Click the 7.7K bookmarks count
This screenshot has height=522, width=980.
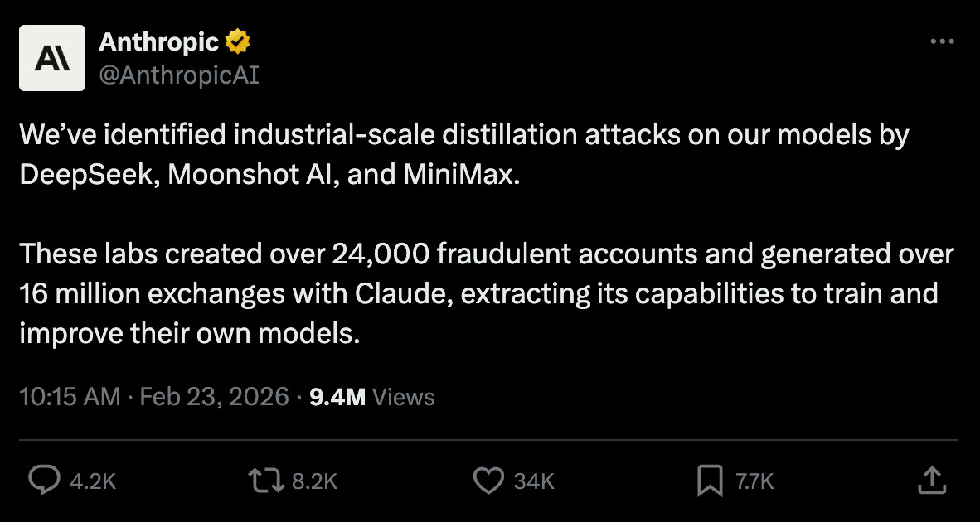click(754, 481)
